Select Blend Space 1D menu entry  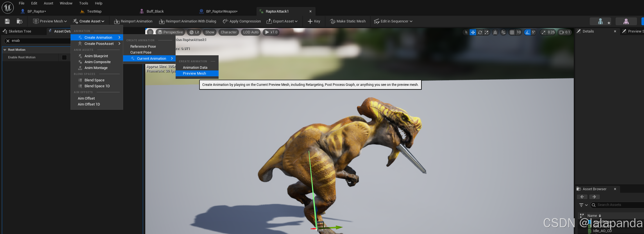click(97, 86)
